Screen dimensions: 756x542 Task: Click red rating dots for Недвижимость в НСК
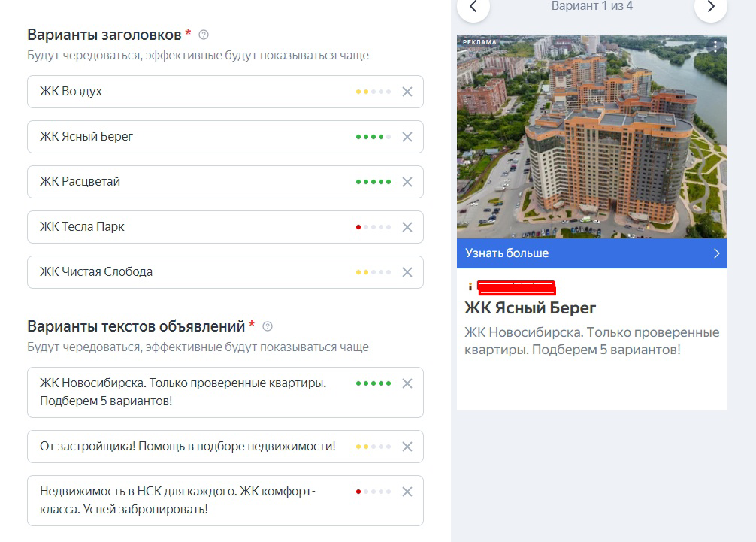point(373,492)
